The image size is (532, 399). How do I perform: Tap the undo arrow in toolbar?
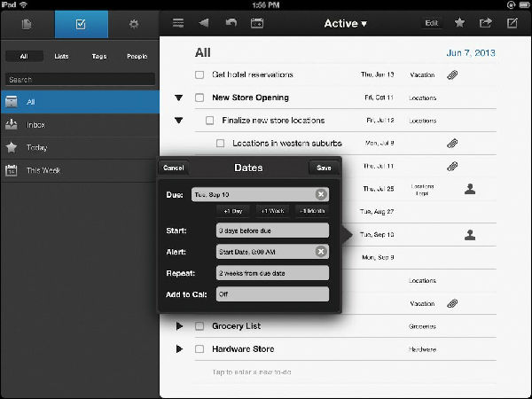[231, 23]
